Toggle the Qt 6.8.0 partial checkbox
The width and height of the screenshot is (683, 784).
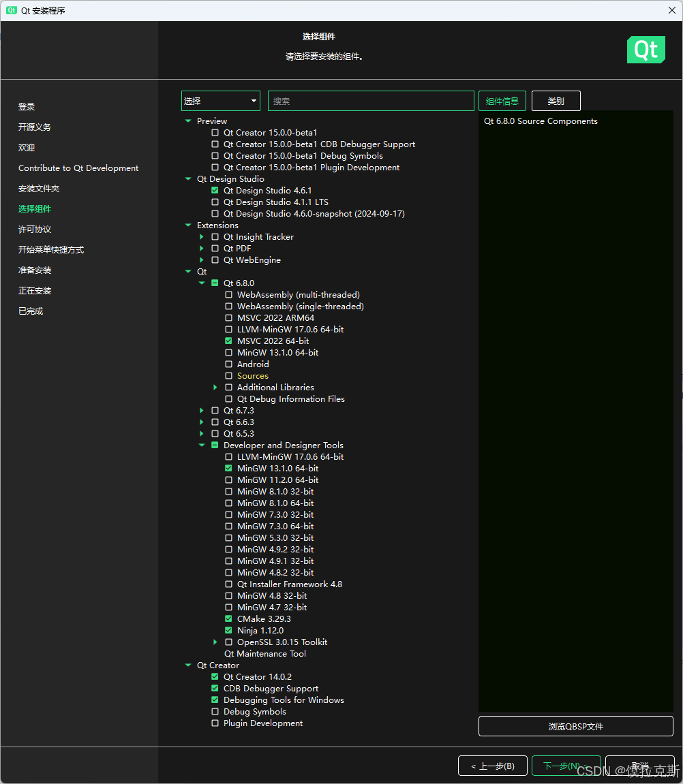coord(215,283)
